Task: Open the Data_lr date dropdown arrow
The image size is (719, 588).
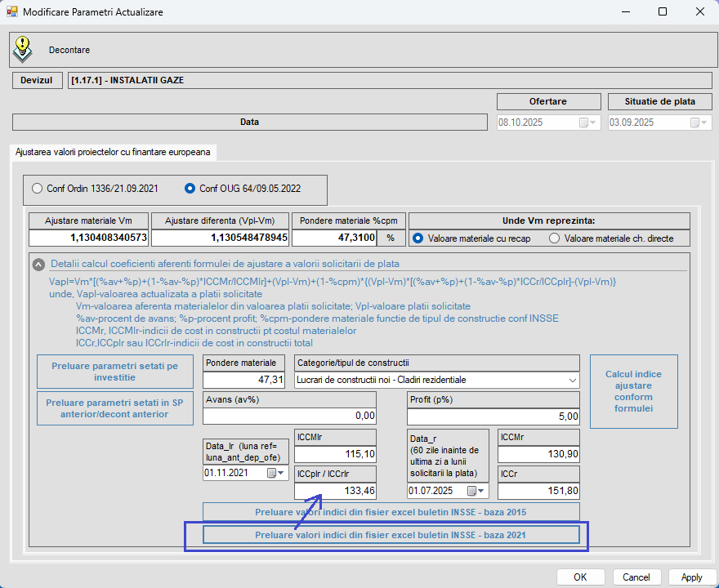Action: point(283,473)
